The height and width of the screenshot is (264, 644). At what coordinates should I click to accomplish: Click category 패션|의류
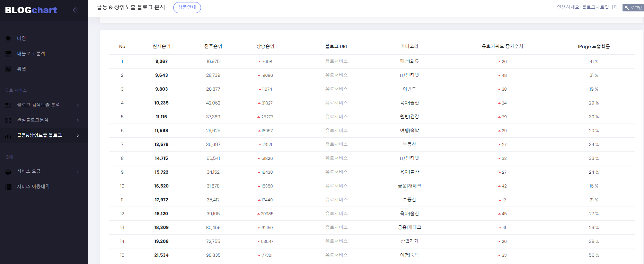coord(409,61)
